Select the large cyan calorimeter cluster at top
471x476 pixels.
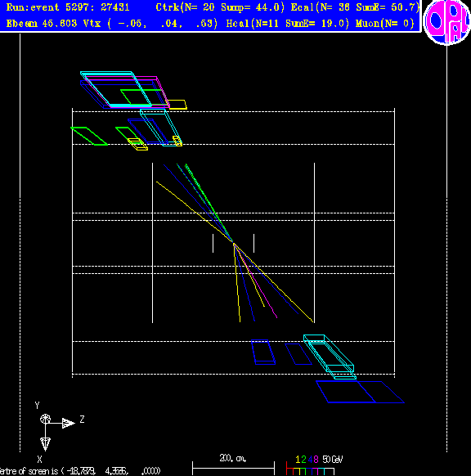pos(115,89)
